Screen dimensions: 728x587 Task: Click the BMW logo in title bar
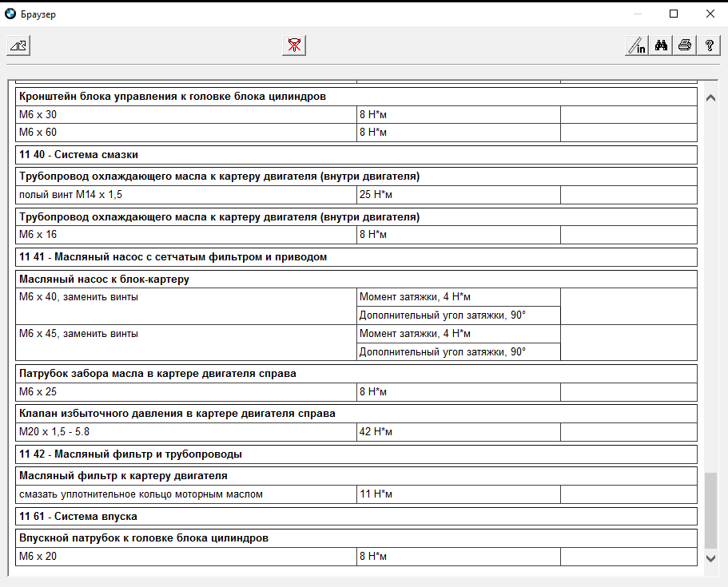tap(10, 14)
